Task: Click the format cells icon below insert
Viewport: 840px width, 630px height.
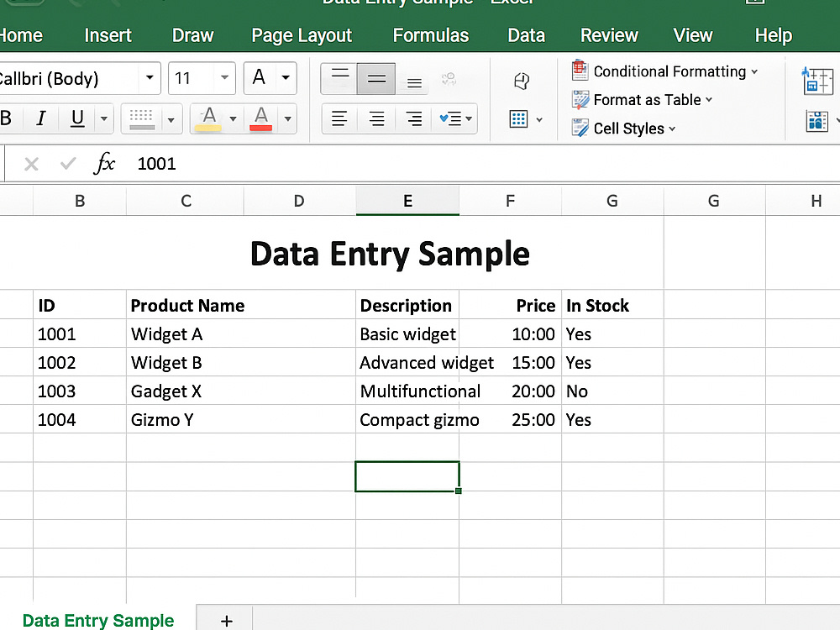Action: coord(817,121)
